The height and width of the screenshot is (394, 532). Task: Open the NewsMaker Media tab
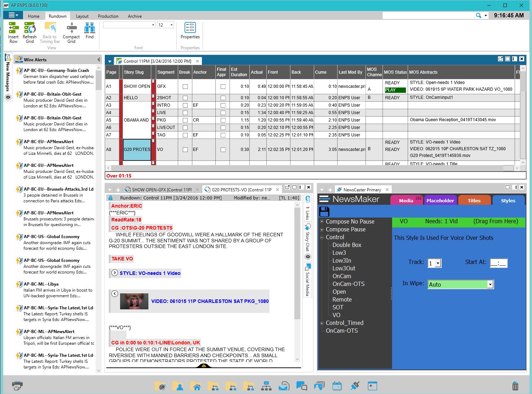click(406, 201)
